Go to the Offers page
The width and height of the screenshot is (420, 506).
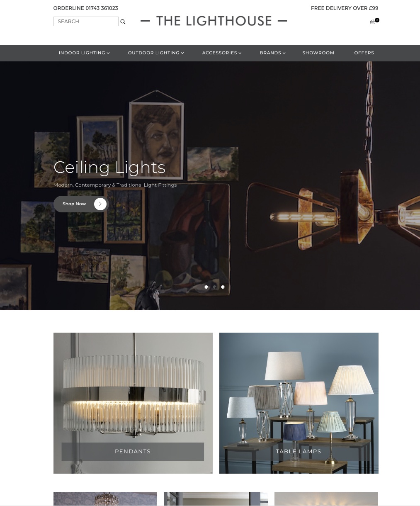[364, 53]
